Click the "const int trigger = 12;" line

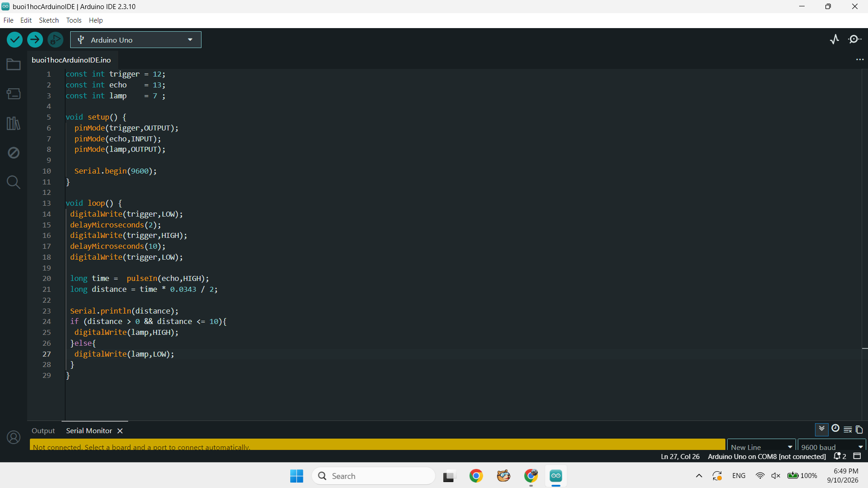click(x=115, y=74)
